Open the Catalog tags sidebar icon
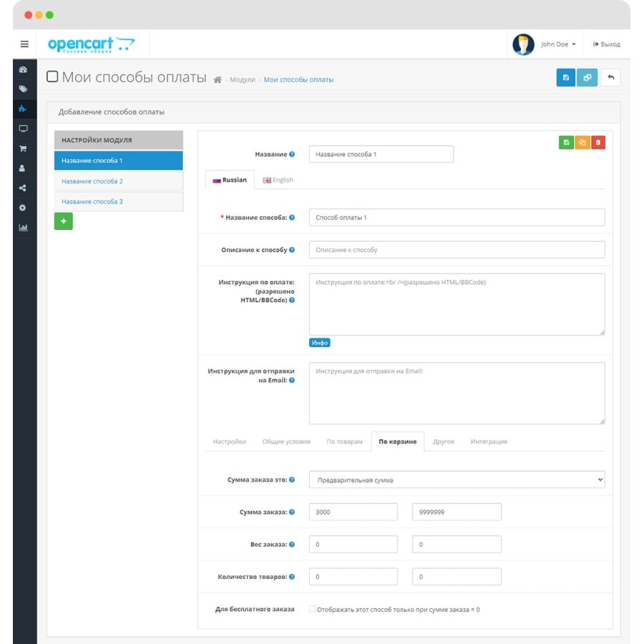Screen dimensions: 644x644 [23, 89]
